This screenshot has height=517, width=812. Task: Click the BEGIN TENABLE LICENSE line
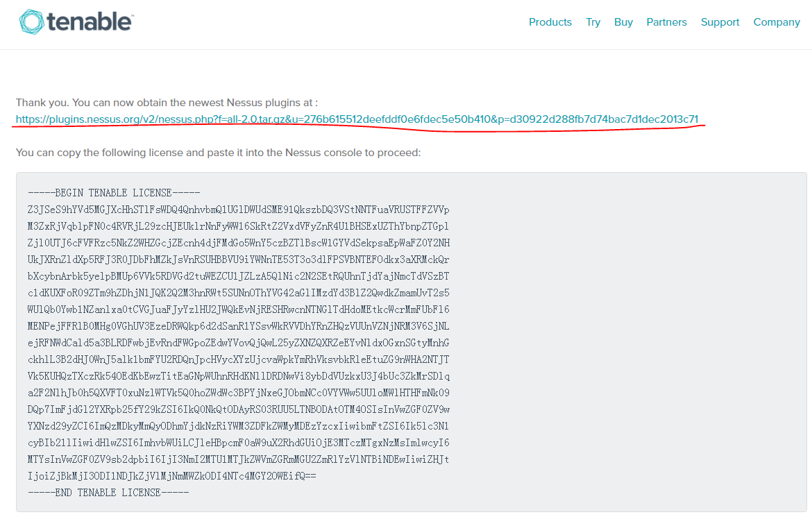[x=114, y=193]
